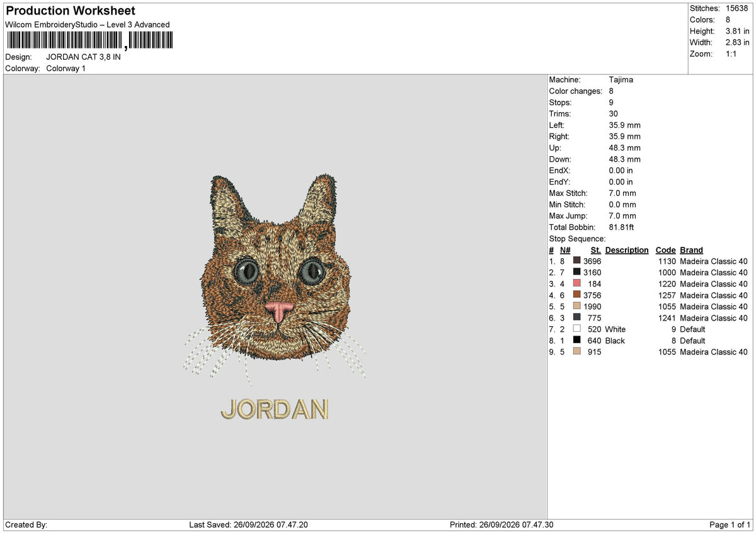756x534 pixels.
Task: Click the Black description in stop 8
Action: pos(615,340)
